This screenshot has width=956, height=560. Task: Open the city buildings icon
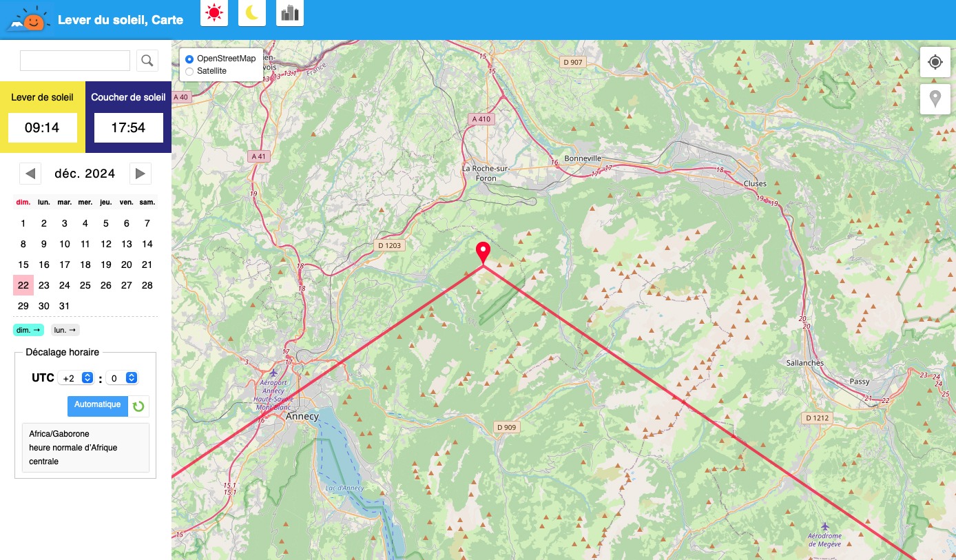290,12
